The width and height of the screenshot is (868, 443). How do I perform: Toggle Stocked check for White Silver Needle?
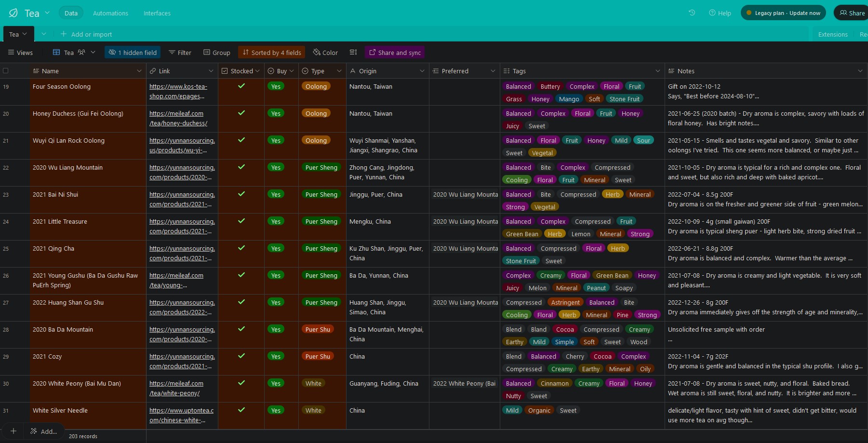click(x=241, y=410)
